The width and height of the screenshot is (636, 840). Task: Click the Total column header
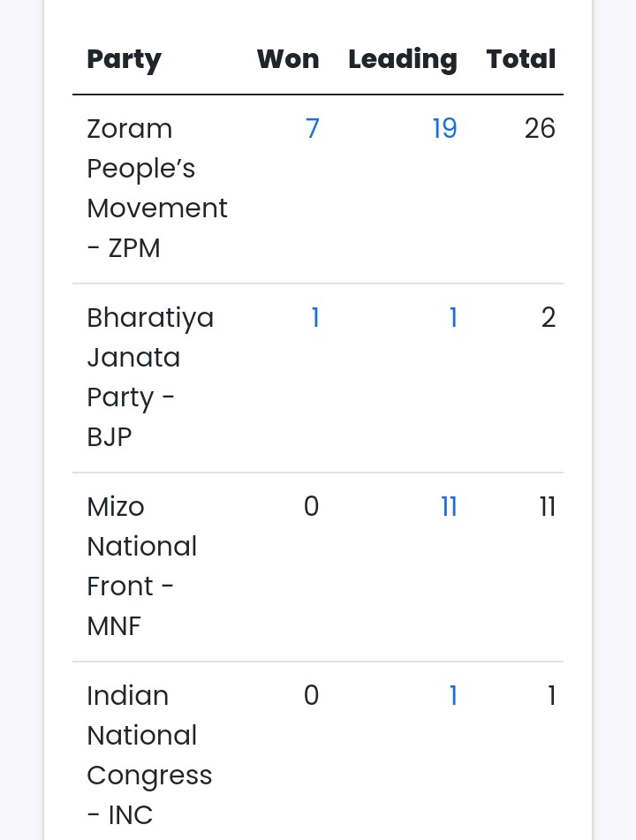click(521, 59)
